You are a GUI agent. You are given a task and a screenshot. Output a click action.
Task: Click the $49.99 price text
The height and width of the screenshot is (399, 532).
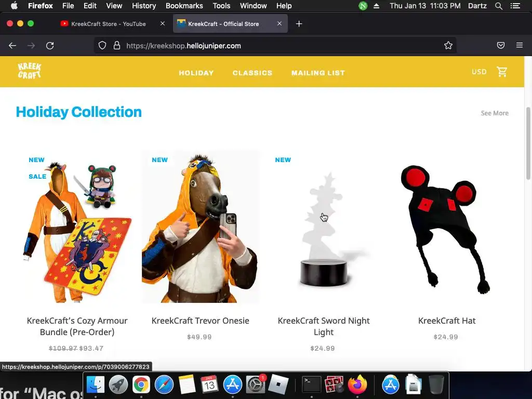[x=199, y=337]
